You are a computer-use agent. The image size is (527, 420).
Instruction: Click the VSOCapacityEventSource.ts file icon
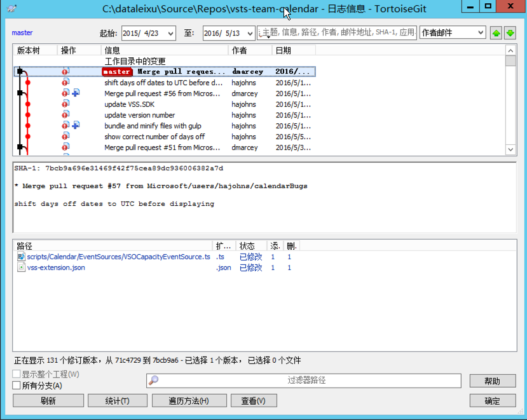coord(21,257)
